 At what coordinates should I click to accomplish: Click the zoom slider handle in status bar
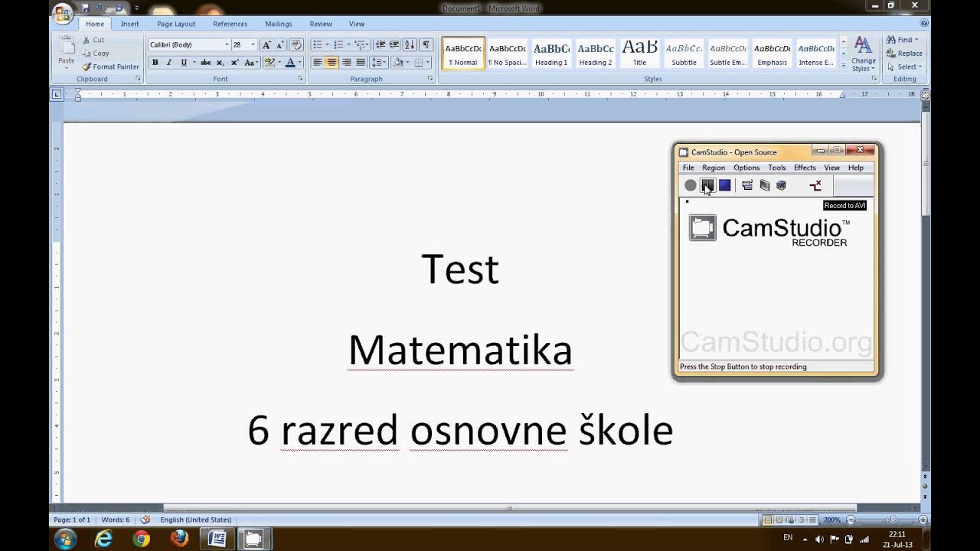(893, 520)
